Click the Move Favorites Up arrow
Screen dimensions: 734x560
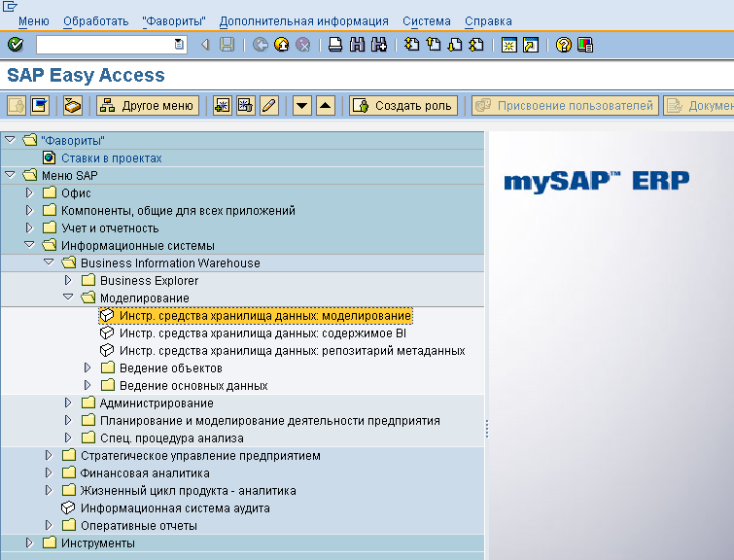(x=326, y=105)
